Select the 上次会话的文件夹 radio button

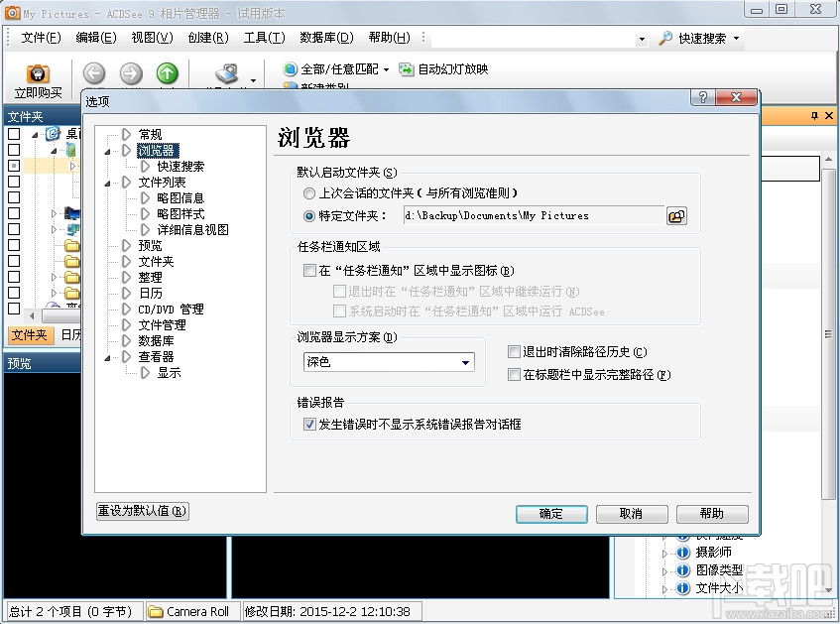307,193
